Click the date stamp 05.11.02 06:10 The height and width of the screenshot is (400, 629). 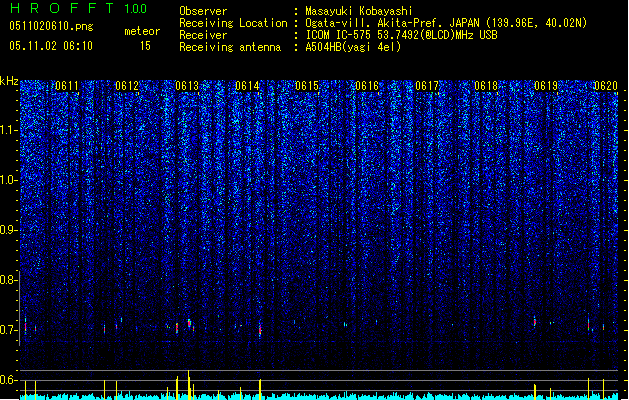pos(51,46)
